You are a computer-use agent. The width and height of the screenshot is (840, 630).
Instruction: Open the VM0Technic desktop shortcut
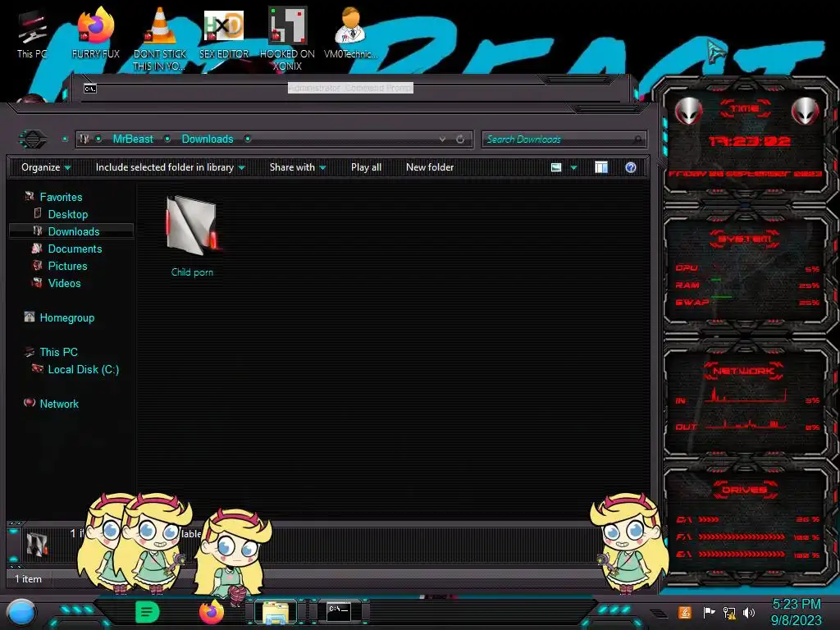[x=350, y=33]
